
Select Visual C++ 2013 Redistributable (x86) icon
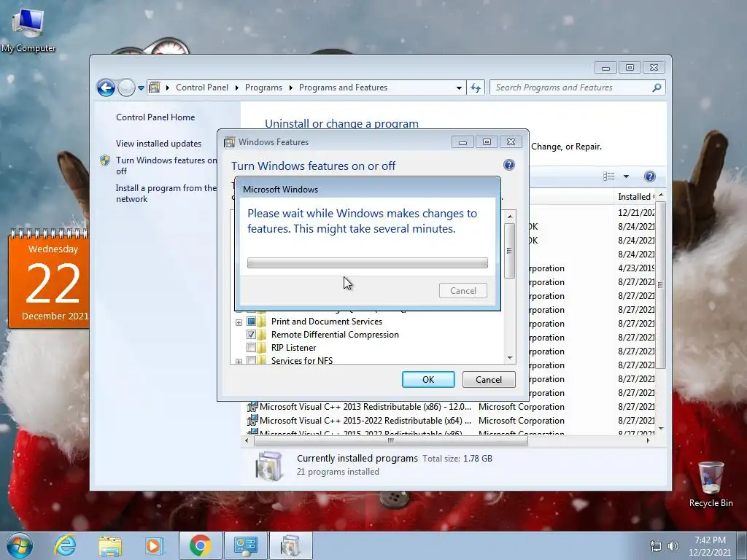pos(252,407)
